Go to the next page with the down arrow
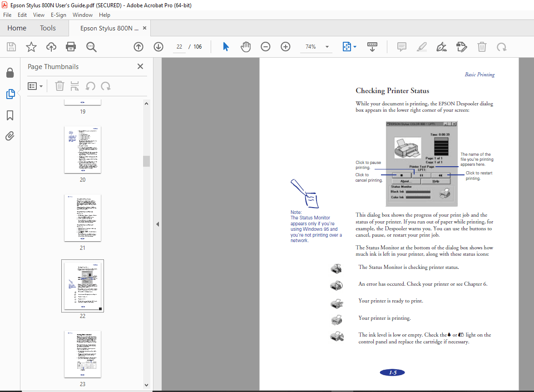534x392 pixels. pyautogui.click(x=158, y=47)
